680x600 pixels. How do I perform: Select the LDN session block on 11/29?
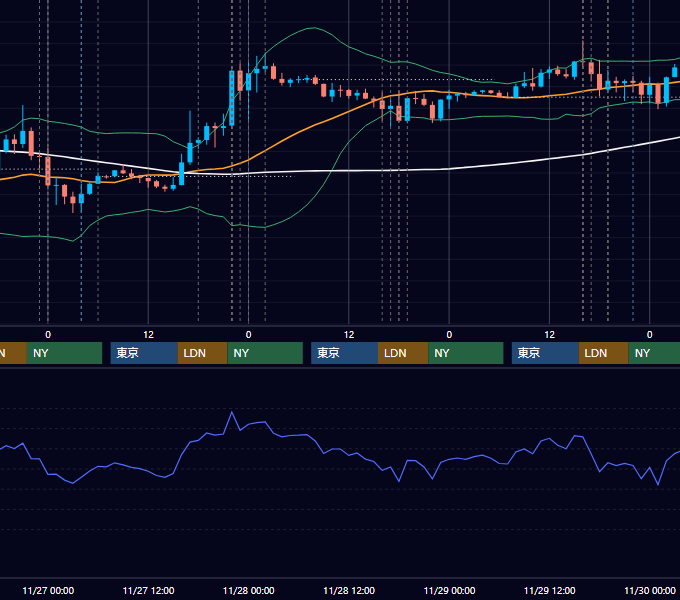604,353
